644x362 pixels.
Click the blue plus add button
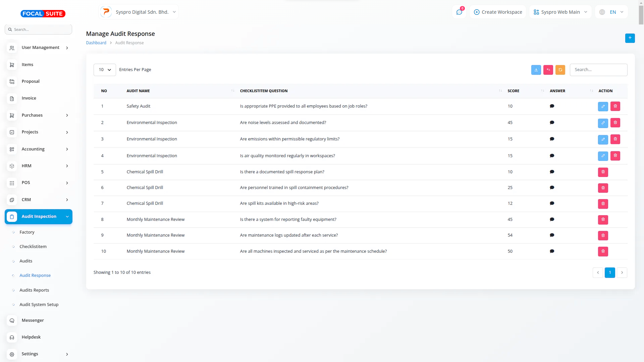630,38
